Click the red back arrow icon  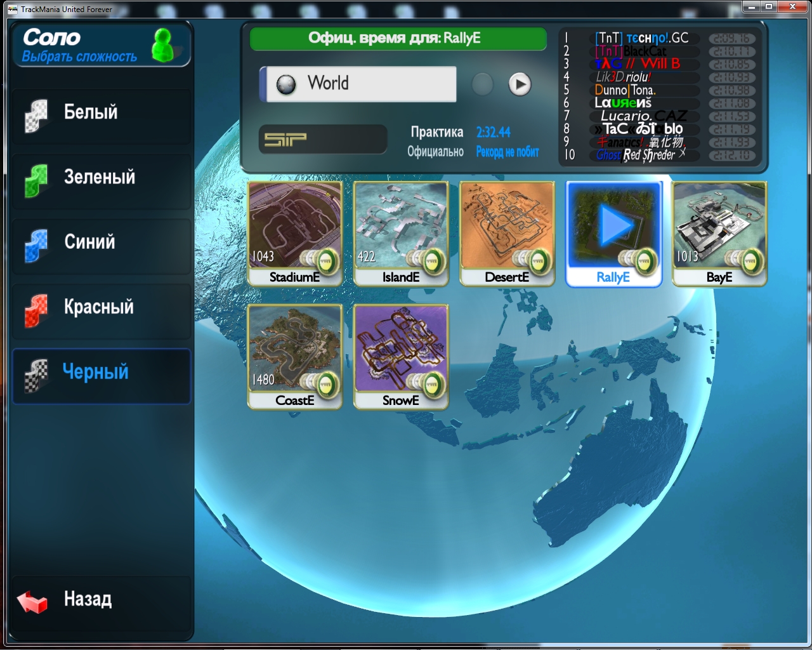click(32, 601)
